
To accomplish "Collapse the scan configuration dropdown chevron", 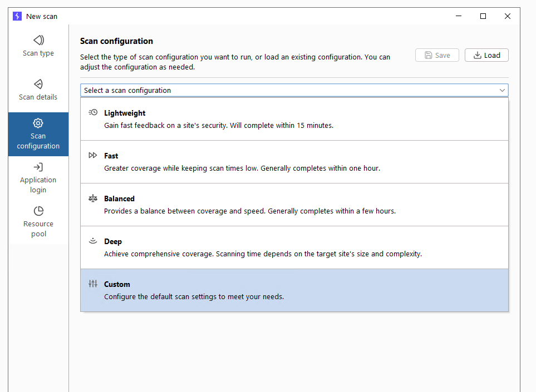I will pyautogui.click(x=502, y=90).
